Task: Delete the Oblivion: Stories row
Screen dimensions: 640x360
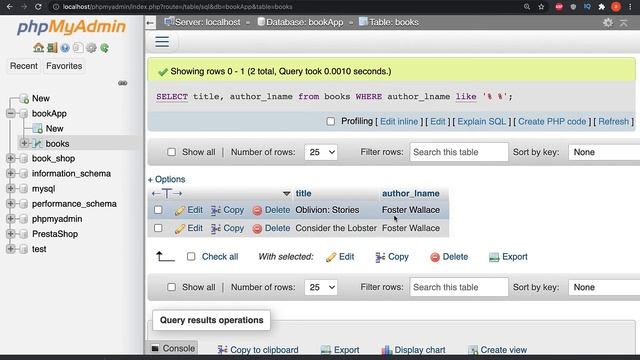Action: [271, 210]
